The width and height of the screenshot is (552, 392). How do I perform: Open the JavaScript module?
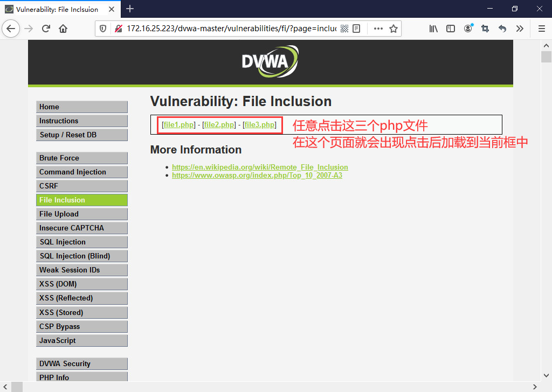pyautogui.click(x=82, y=341)
